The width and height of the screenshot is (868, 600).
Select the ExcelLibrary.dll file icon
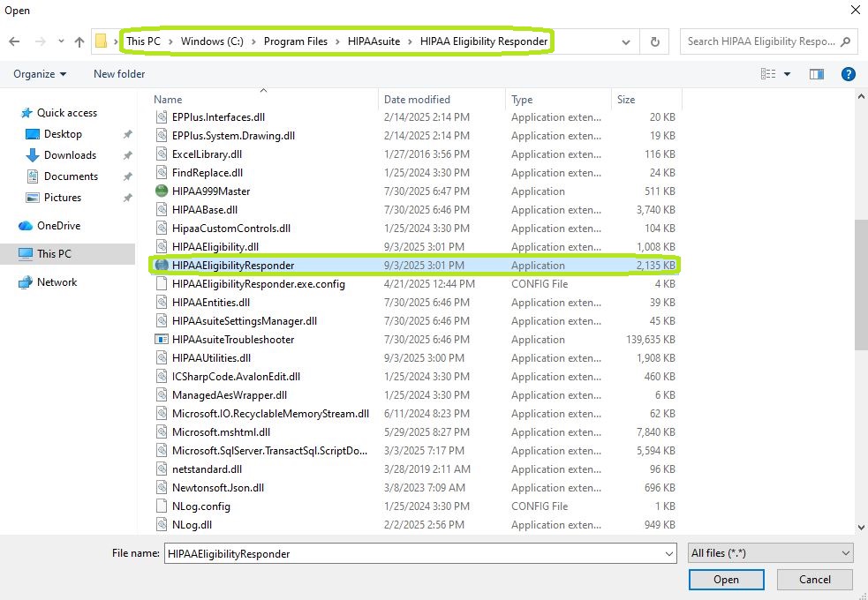click(x=161, y=154)
